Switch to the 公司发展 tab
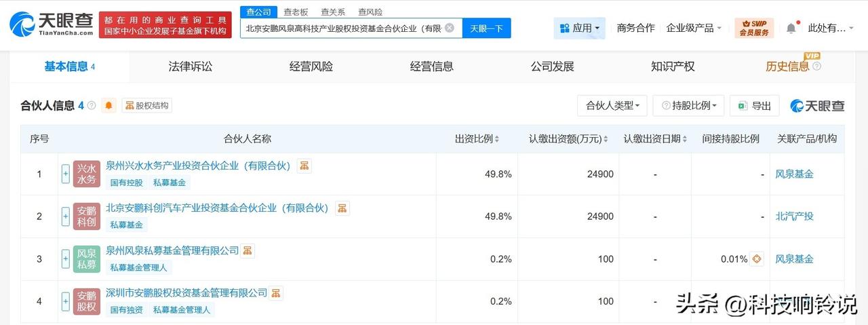The image size is (868, 325). (x=553, y=66)
